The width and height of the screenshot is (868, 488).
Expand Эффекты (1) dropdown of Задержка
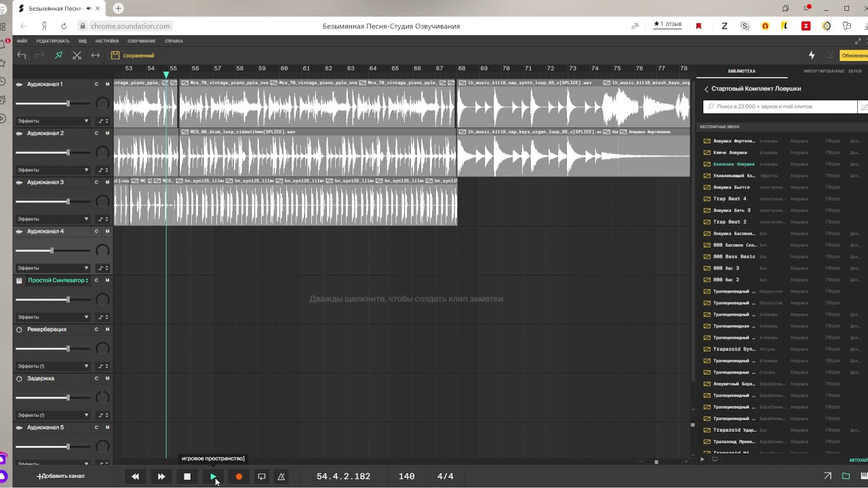pos(53,415)
